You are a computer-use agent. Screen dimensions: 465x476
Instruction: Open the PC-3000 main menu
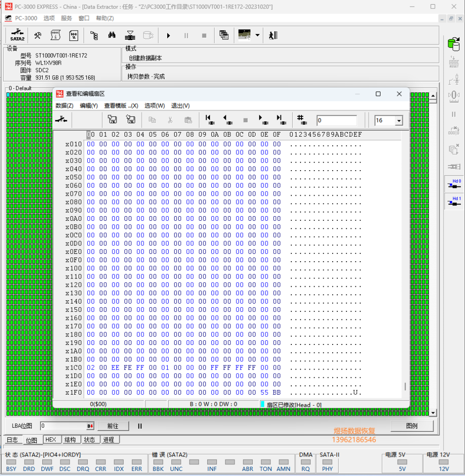26,18
